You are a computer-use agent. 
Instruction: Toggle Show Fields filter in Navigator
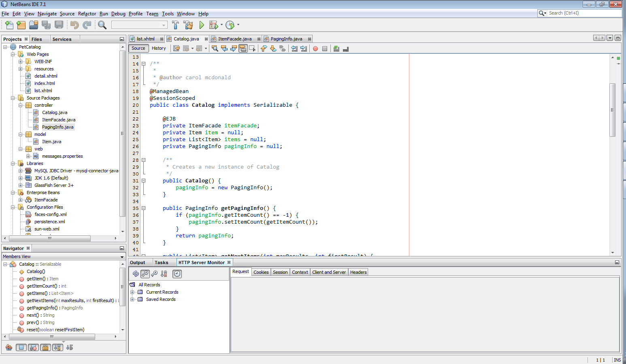(x=21, y=347)
